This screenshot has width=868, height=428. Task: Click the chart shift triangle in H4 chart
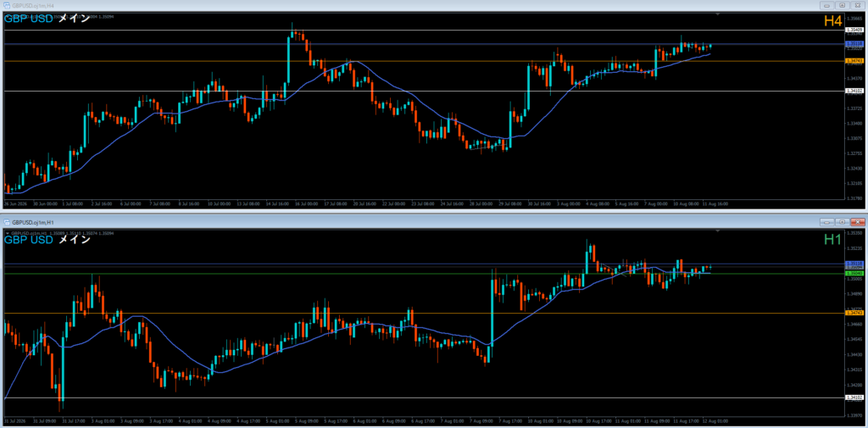(717, 14)
